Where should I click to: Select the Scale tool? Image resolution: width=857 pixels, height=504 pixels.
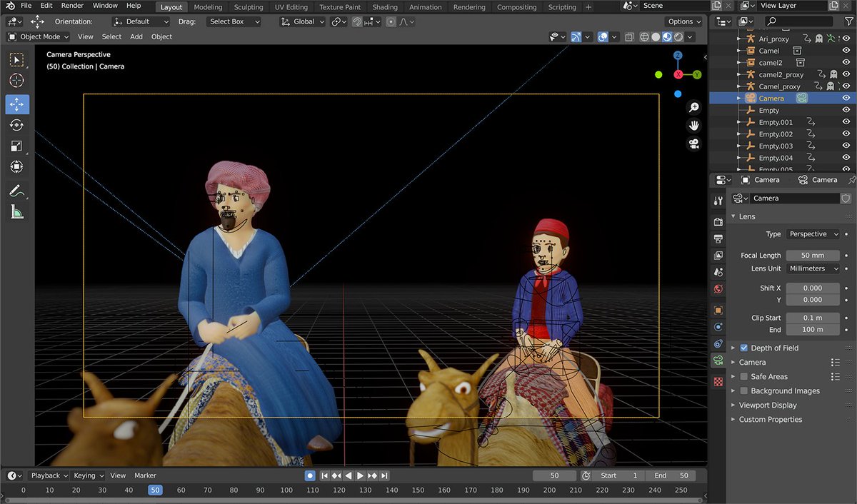click(16, 146)
